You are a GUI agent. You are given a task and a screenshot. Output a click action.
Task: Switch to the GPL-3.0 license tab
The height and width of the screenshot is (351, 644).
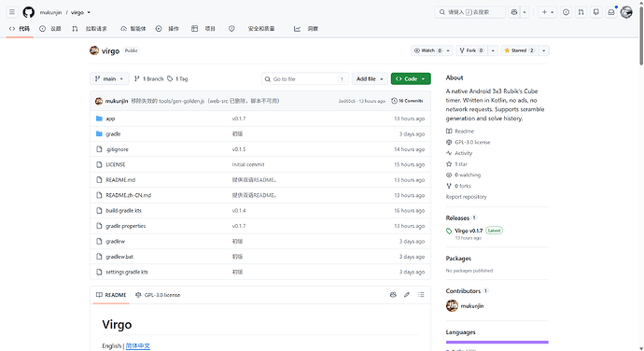pyautogui.click(x=158, y=295)
